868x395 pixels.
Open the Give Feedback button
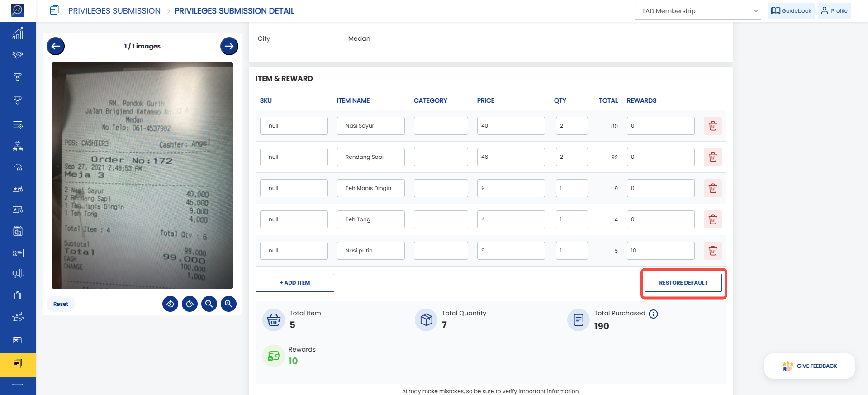tap(810, 366)
